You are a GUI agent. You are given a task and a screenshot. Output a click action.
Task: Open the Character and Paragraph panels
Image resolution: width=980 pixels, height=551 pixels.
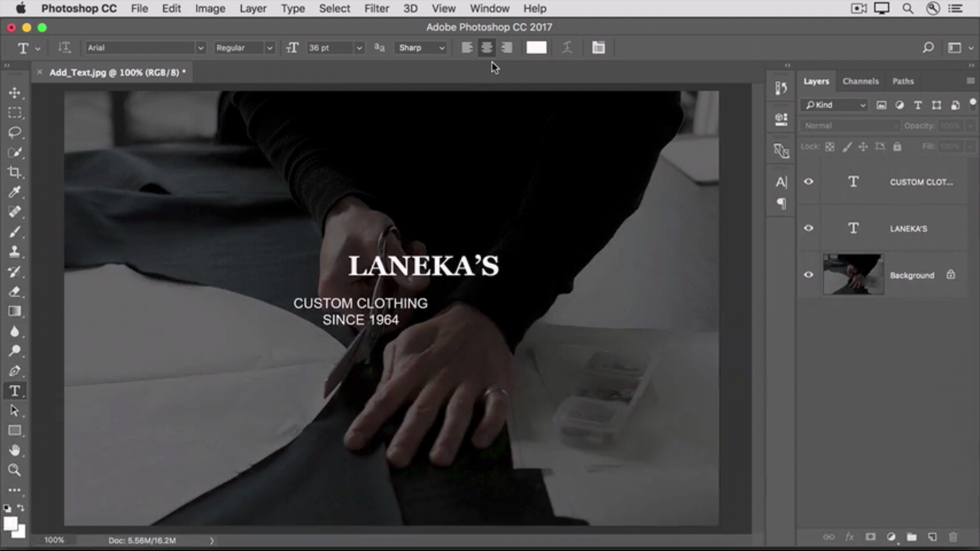[598, 47]
